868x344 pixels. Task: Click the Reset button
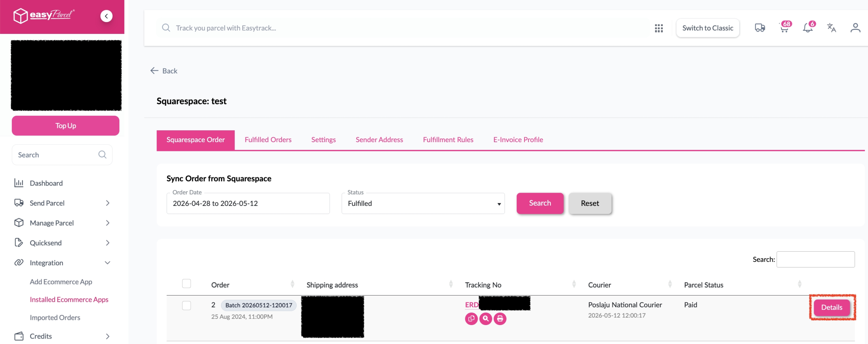click(x=590, y=203)
